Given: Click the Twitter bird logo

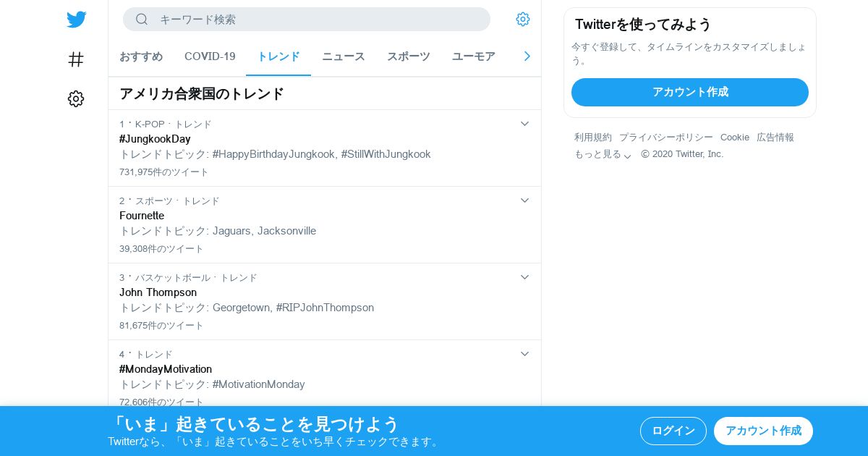Looking at the screenshot, I should [x=76, y=20].
